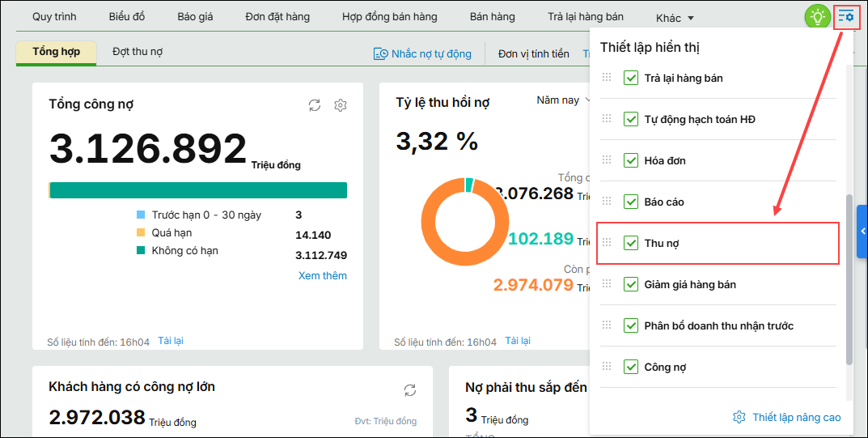This screenshot has width=868, height=438.
Task: Grab drag handle beside Thu nợ
Action: click(x=607, y=243)
